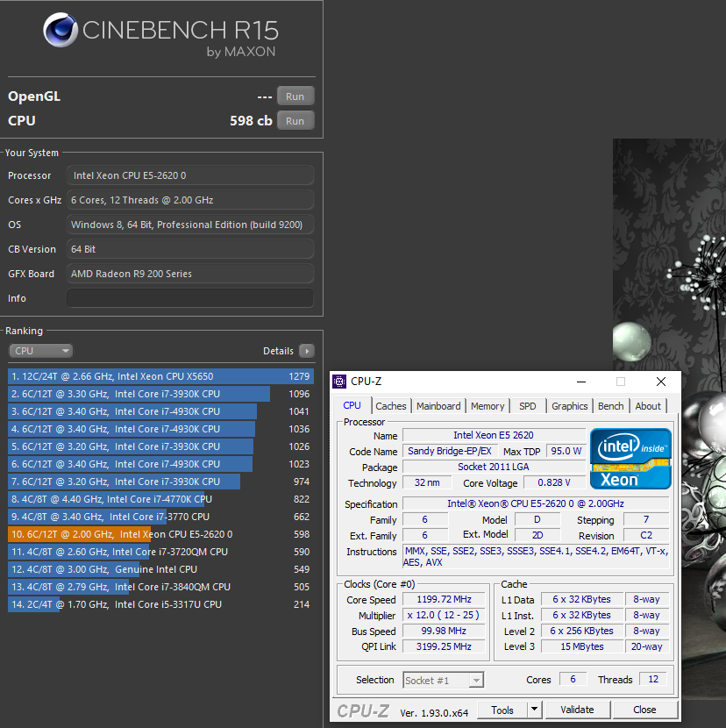Click the Multiplier value x 12.0

[444, 615]
